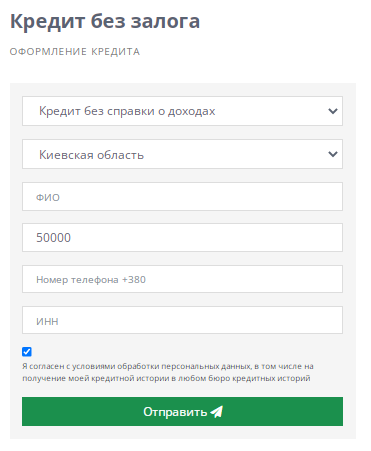
Task: Click into the ИНН input field
Action: pos(182,320)
